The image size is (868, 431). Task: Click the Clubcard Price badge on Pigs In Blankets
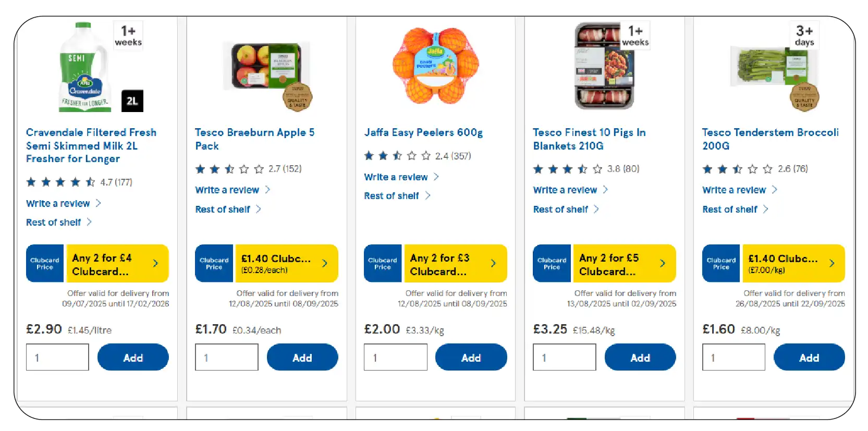click(552, 263)
